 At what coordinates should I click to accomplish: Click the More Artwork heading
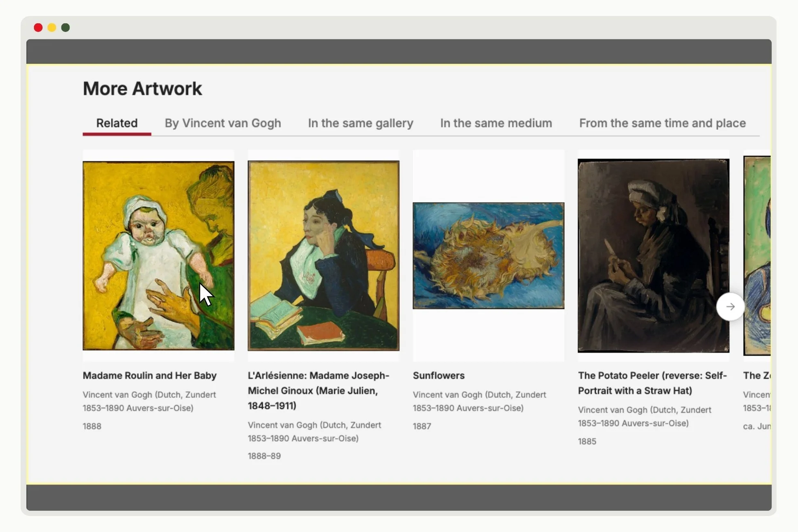point(142,88)
